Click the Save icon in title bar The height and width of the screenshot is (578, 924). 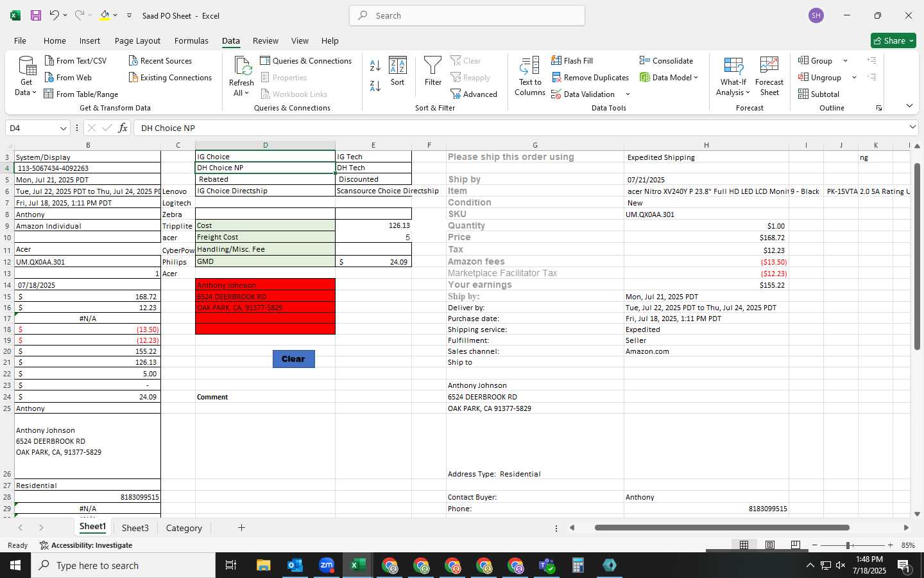coord(36,15)
